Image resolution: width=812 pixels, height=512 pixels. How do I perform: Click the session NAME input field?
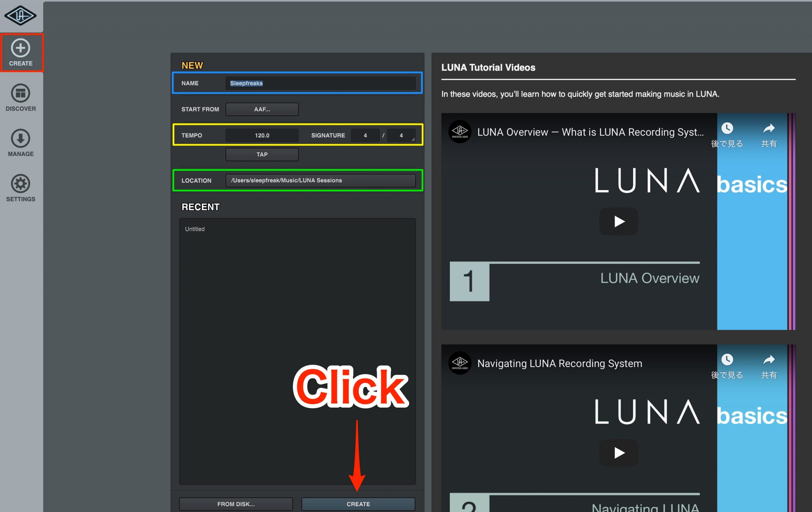[x=320, y=83]
